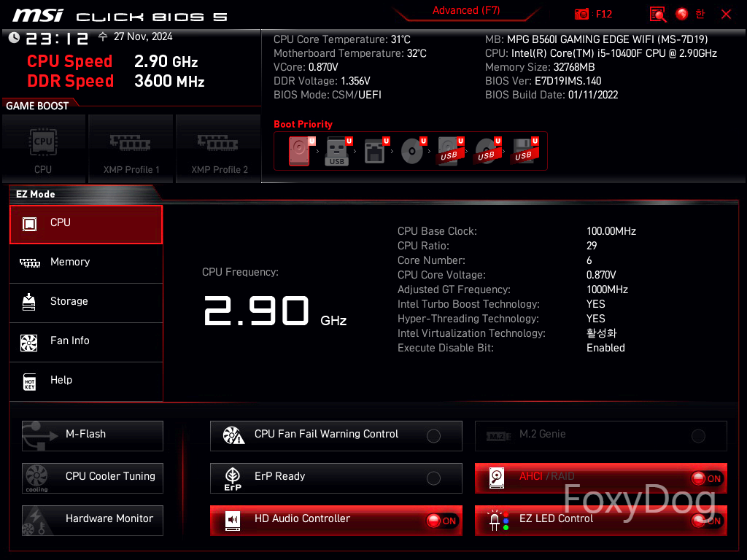Click the CPU Cooler Tuning fan icon
Screen dimensions: 747x560
(x=36, y=478)
